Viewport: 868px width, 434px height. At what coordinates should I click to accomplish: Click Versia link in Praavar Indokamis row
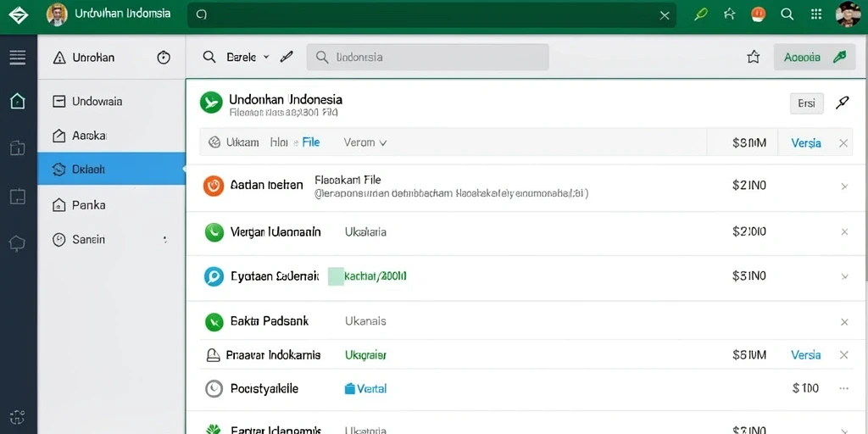(806, 355)
